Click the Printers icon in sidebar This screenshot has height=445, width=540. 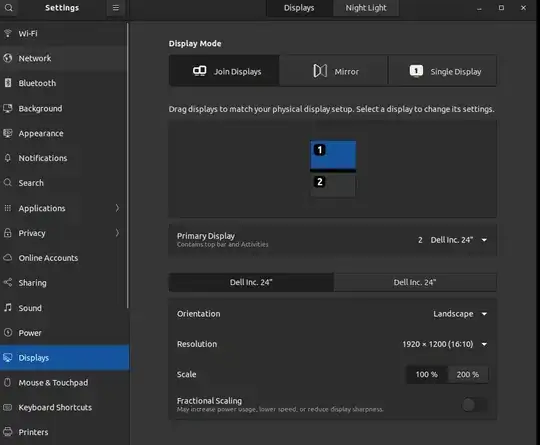(x=8, y=432)
